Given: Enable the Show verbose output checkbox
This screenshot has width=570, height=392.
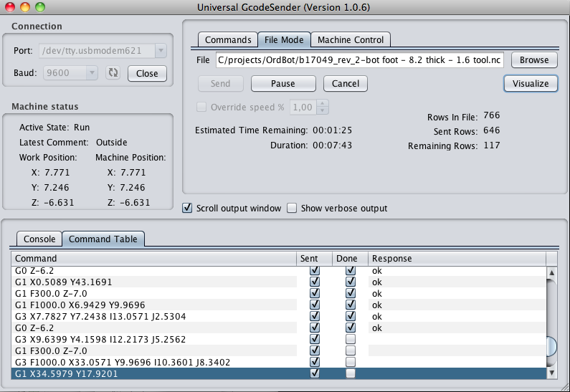Looking at the screenshot, I should [292, 209].
